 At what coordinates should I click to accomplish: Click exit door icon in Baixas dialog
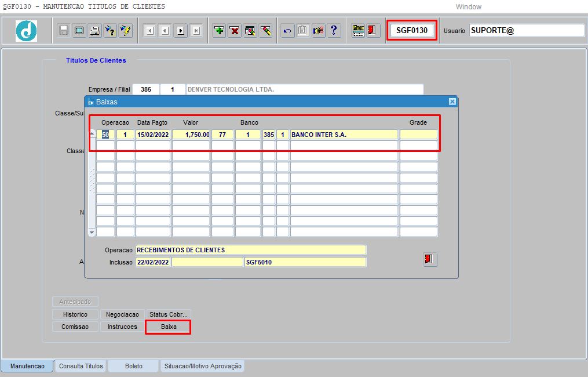[x=430, y=259]
